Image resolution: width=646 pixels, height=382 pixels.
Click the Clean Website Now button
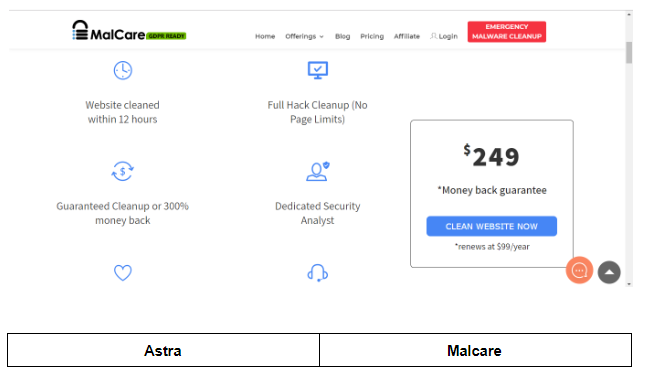pyautogui.click(x=492, y=226)
